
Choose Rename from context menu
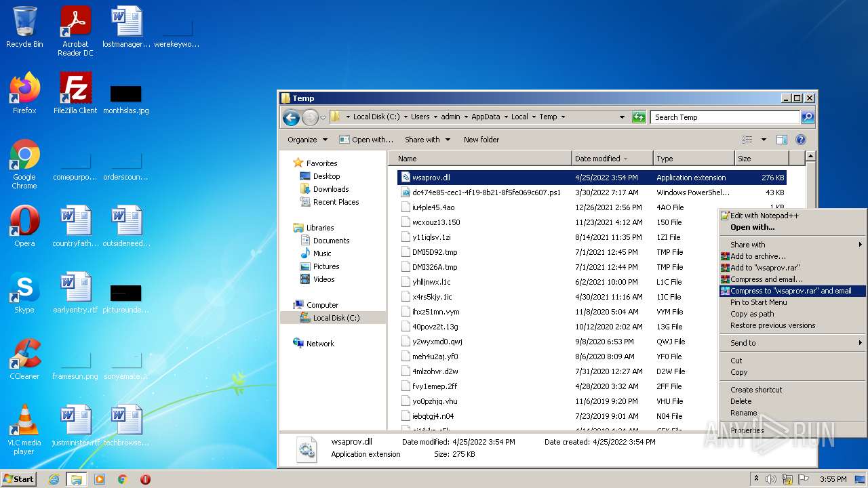[793, 413]
